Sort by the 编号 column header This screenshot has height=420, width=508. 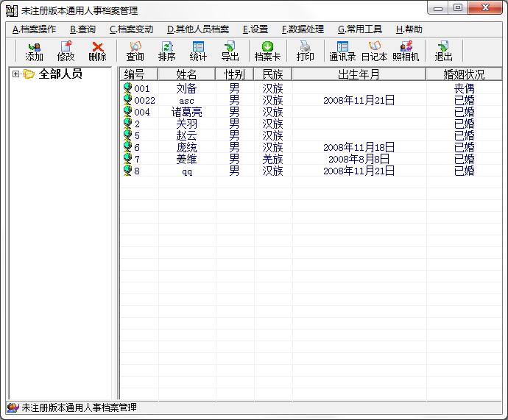click(x=138, y=74)
